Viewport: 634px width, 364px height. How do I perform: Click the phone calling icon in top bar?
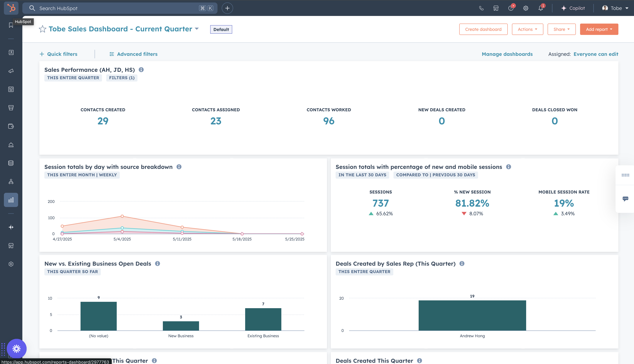point(481,8)
